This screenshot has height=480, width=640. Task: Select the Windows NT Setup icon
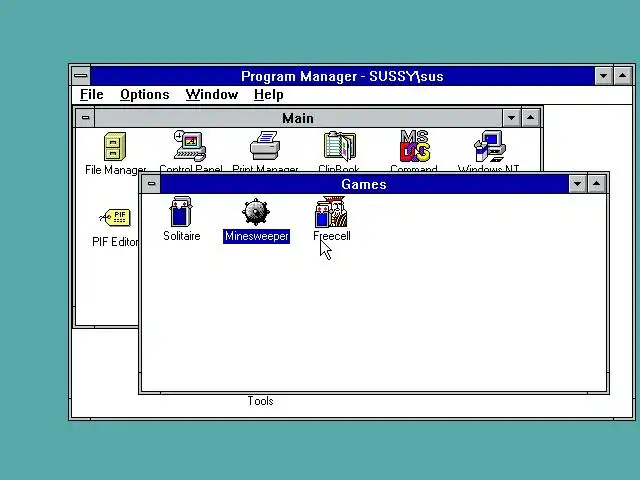(x=490, y=146)
